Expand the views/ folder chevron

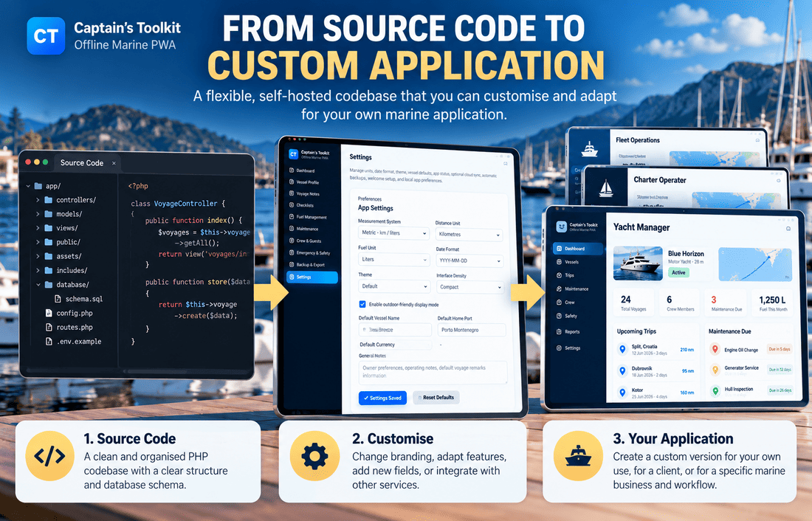(38, 228)
